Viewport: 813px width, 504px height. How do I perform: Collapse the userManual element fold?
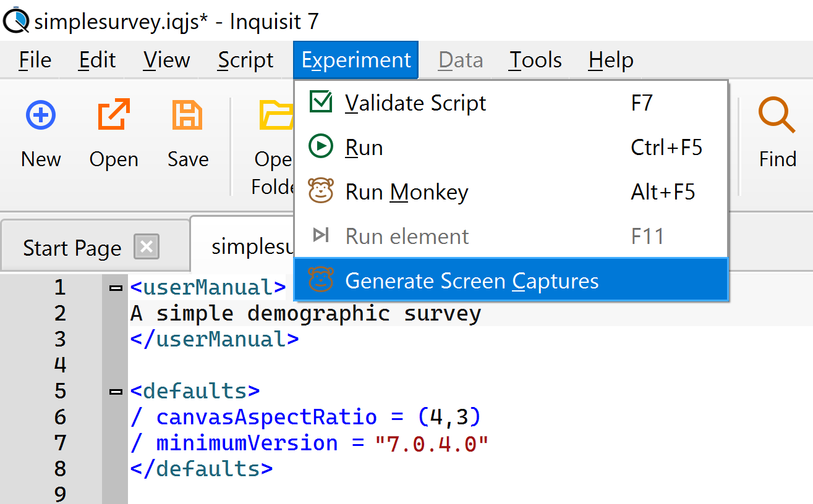115,288
